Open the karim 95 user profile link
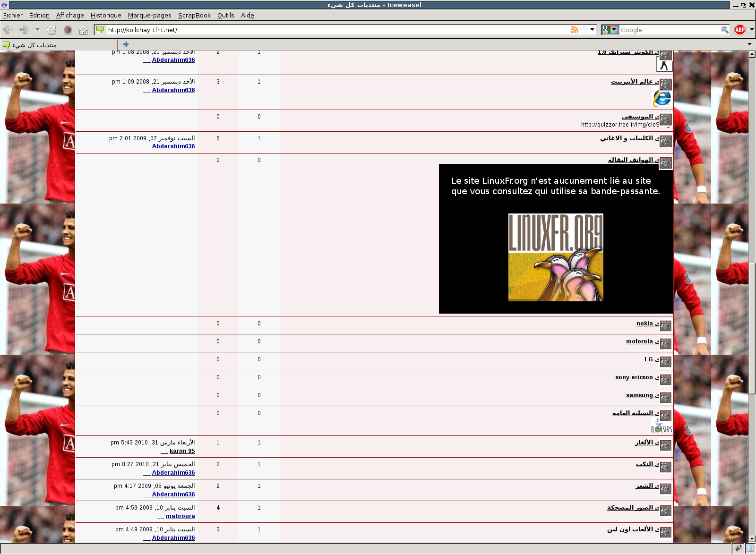 tap(182, 451)
